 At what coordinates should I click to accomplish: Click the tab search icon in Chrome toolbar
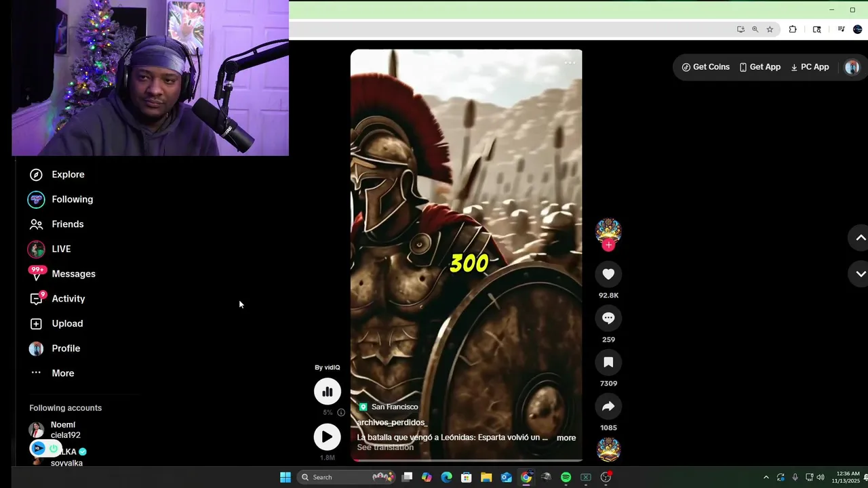pos(816,29)
